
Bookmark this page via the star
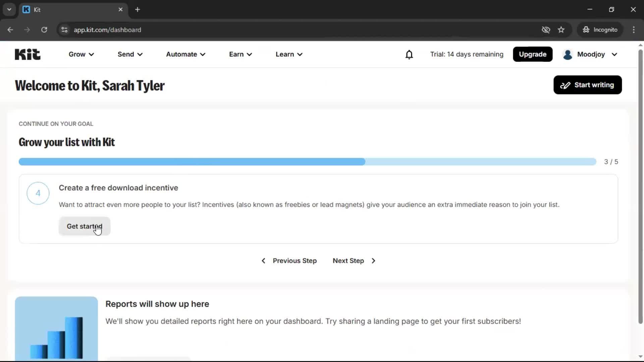pyautogui.click(x=561, y=29)
